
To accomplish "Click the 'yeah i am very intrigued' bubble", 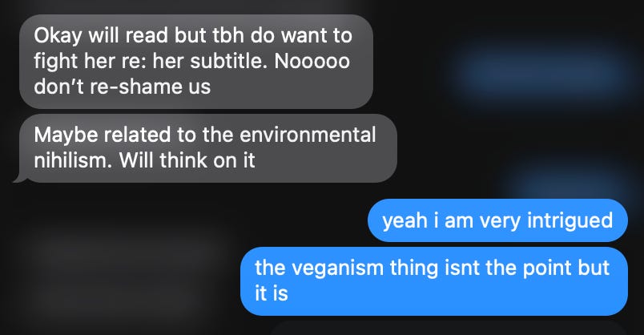I will click(497, 220).
